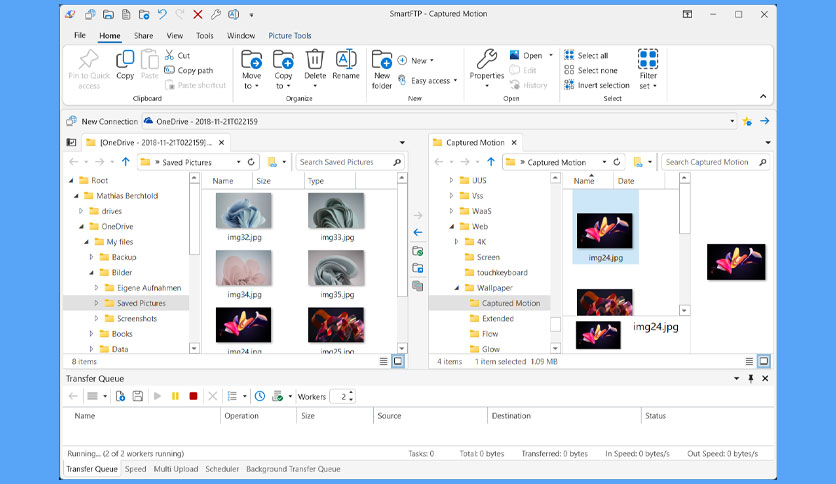This screenshot has width=836, height=484.
Task: Open the Open button dropdown arrow
Action: 551,55
